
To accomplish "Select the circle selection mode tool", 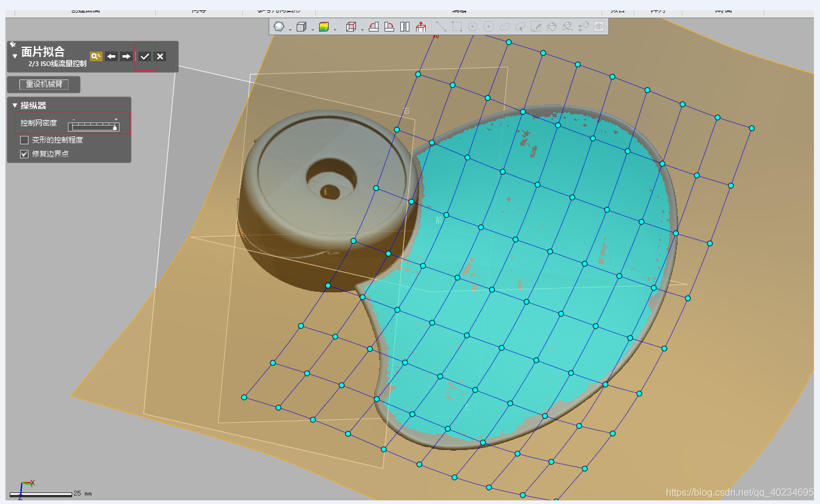I will click(472, 27).
